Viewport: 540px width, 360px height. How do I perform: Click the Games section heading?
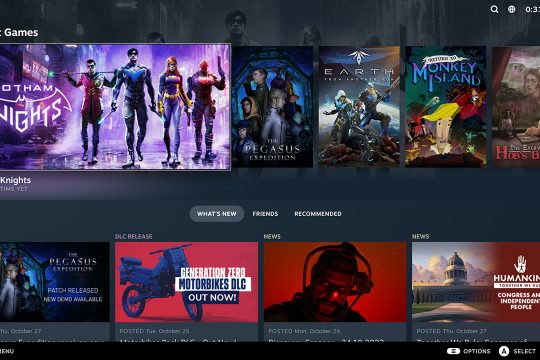(21, 32)
